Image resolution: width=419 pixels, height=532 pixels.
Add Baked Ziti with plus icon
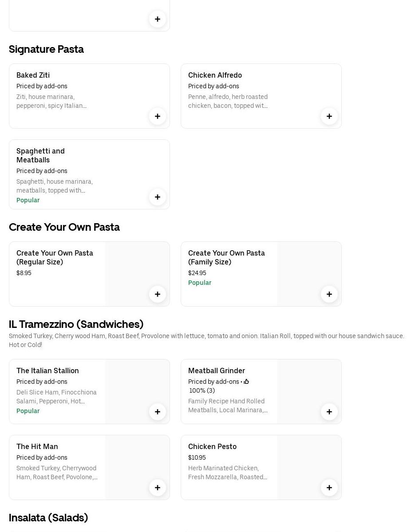[158, 116]
